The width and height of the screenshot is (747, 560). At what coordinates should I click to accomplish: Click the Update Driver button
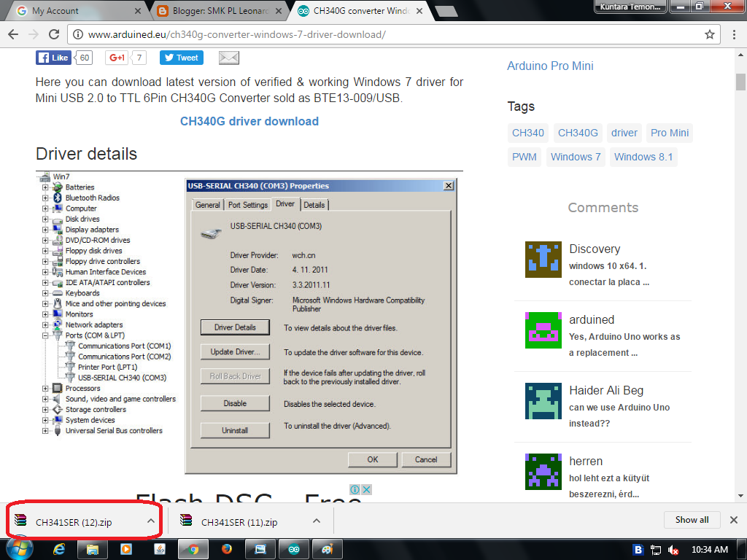[235, 352]
